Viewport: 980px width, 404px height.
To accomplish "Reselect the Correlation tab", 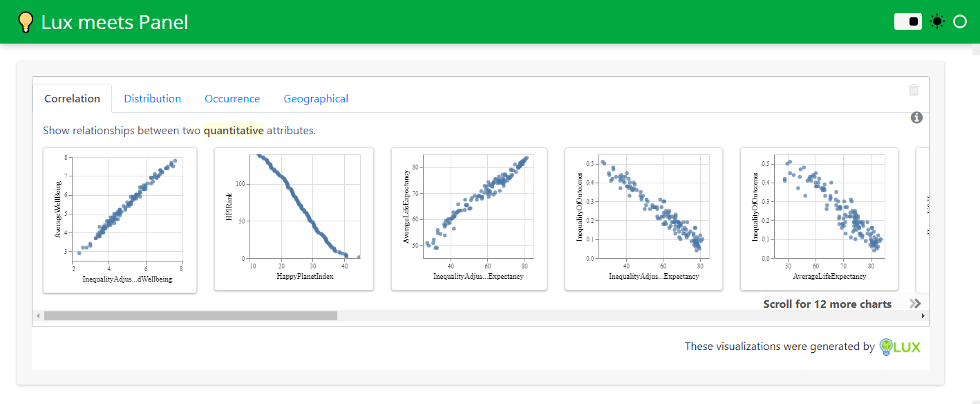I will point(72,98).
